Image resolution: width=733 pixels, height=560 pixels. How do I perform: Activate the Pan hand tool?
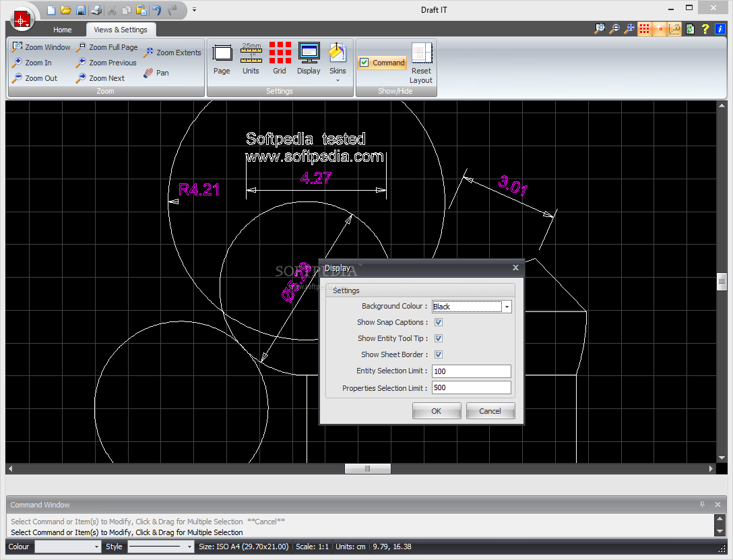coord(156,73)
